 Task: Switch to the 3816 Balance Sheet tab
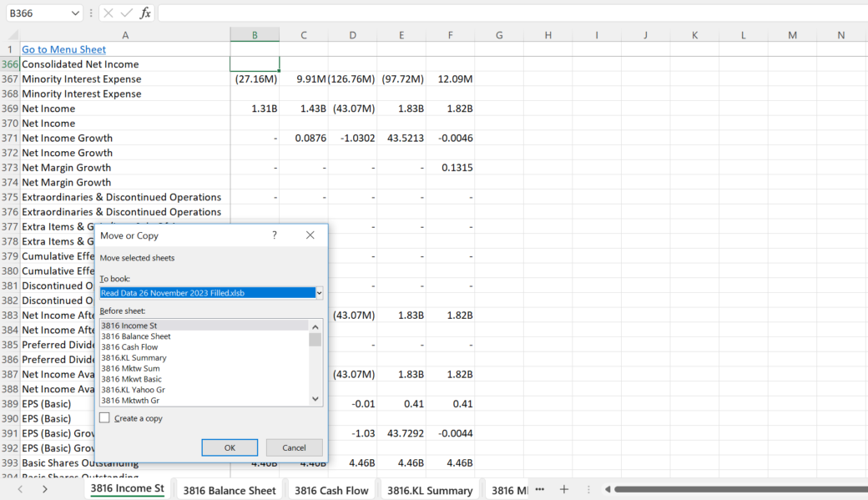coord(228,489)
